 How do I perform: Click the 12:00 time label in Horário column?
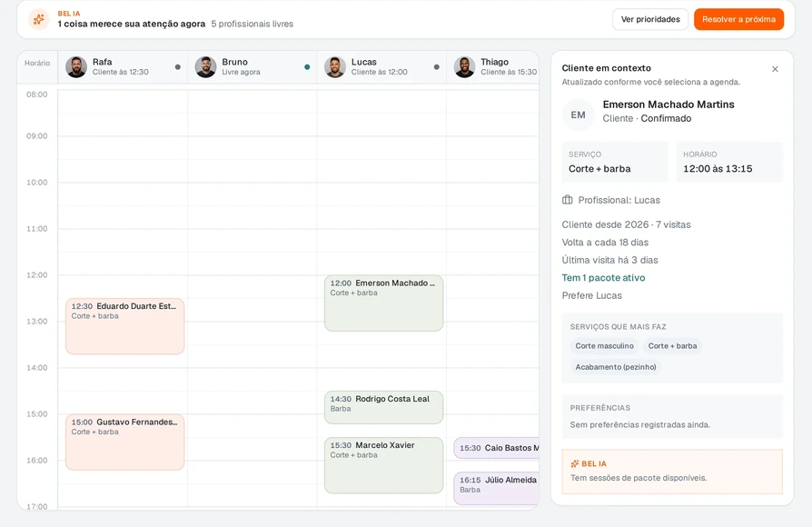tap(36, 274)
